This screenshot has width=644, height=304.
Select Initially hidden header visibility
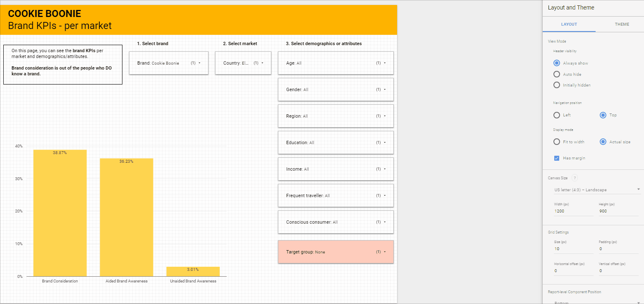click(556, 85)
